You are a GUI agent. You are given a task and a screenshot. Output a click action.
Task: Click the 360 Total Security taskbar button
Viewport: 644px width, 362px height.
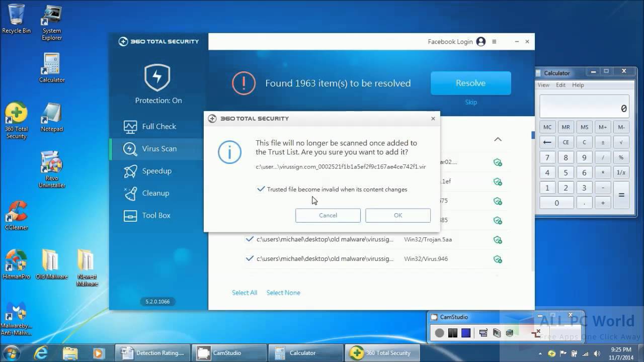coord(382,352)
